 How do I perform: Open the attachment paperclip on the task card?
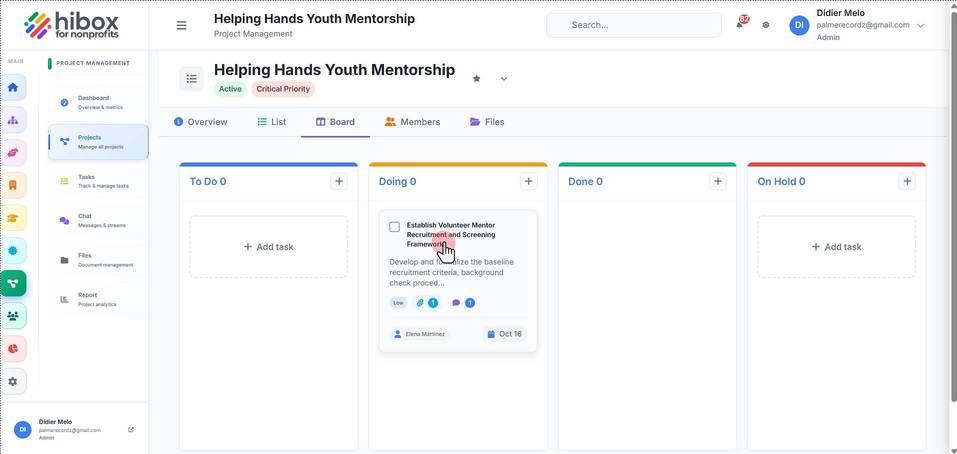point(420,303)
